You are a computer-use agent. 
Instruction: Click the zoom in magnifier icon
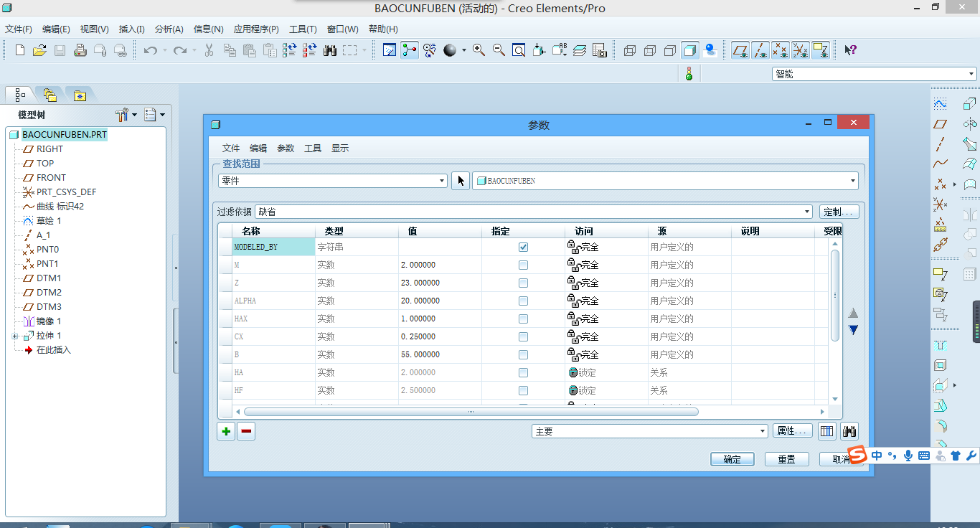(x=479, y=50)
